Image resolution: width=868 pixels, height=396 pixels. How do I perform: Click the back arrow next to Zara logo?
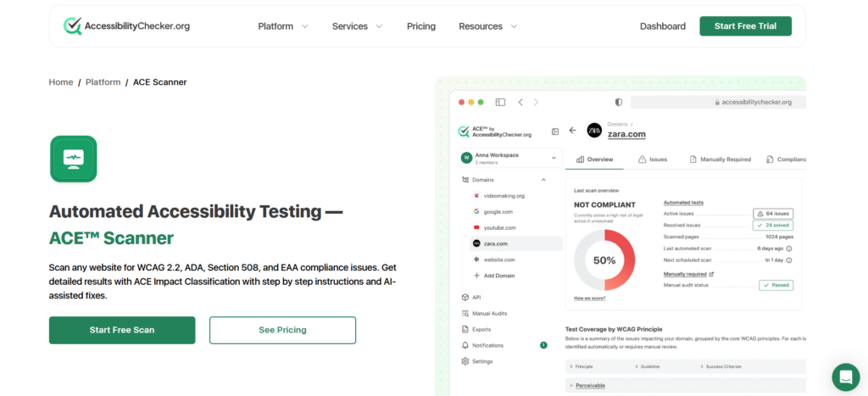pyautogui.click(x=572, y=130)
